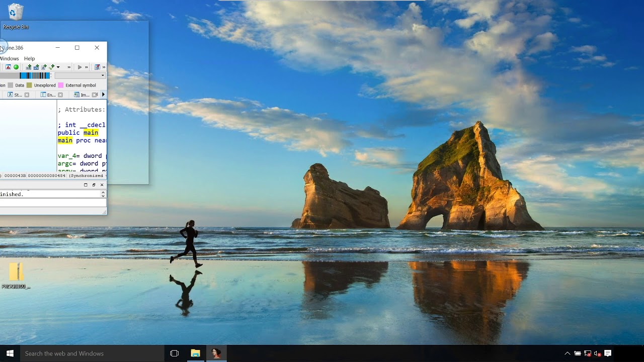Close the Im... tab
The height and width of the screenshot is (362, 644).
pyautogui.click(x=94, y=95)
